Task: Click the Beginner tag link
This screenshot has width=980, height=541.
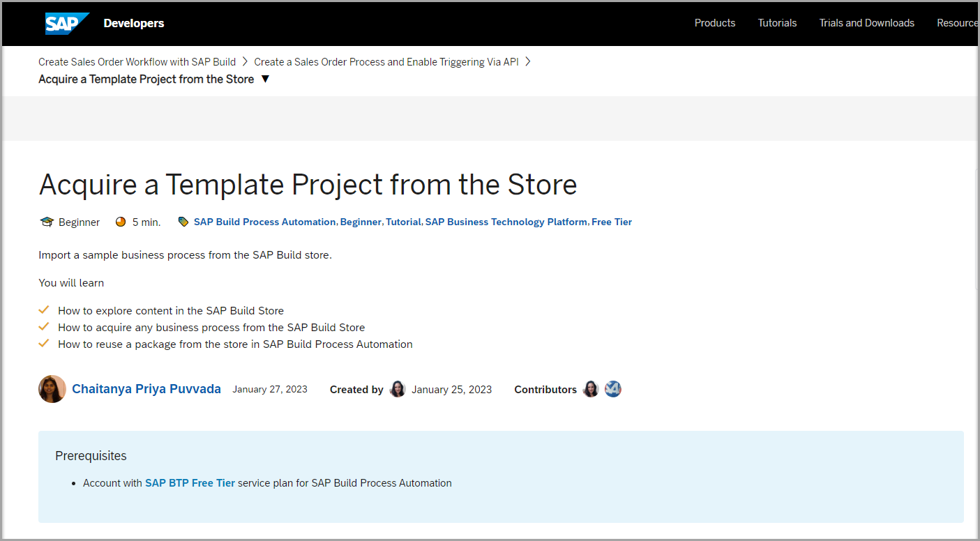Action: 361,222
